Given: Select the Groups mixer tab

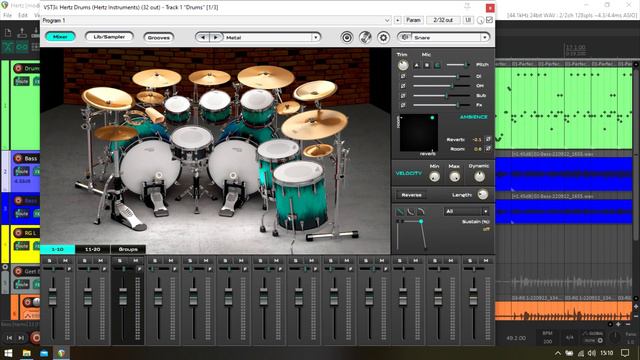Looking at the screenshot, I should (128, 249).
